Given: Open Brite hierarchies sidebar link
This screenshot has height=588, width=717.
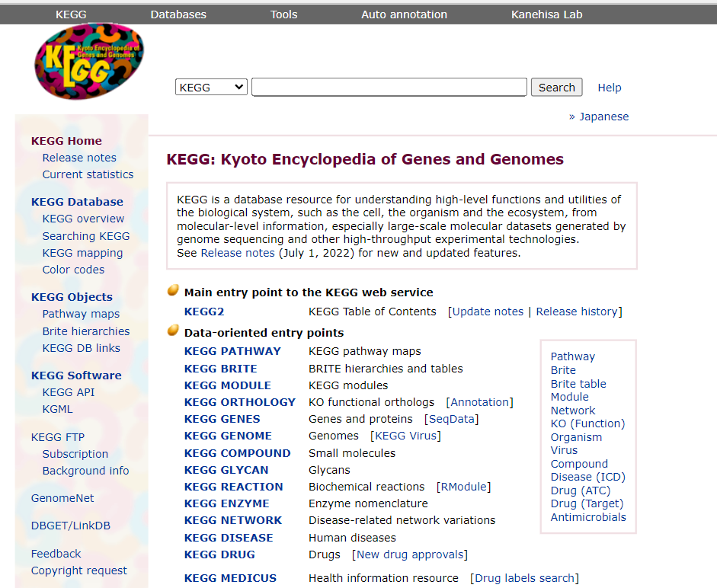Looking at the screenshot, I should click(86, 331).
